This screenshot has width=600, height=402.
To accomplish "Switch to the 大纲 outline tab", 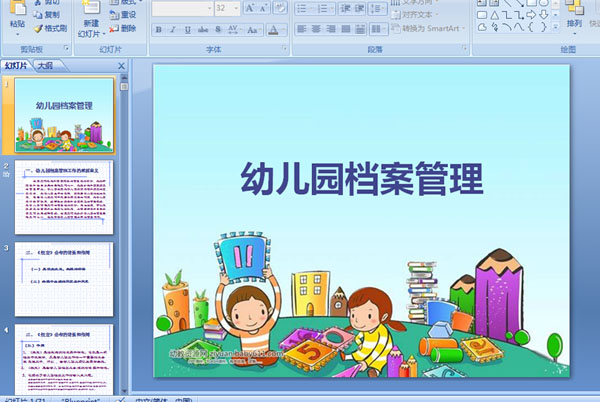I will coord(45,66).
